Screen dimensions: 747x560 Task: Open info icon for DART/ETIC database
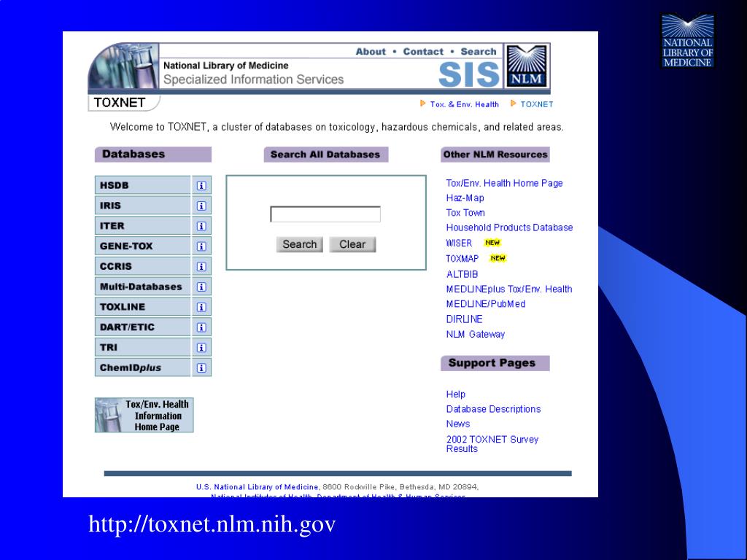click(201, 327)
